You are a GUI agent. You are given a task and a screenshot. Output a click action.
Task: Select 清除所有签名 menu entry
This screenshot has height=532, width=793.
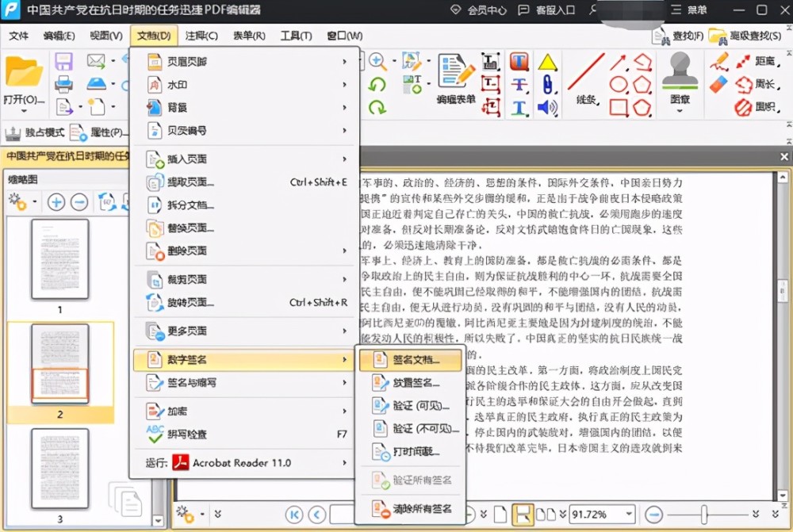pyautogui.click(x=410, y=509)
